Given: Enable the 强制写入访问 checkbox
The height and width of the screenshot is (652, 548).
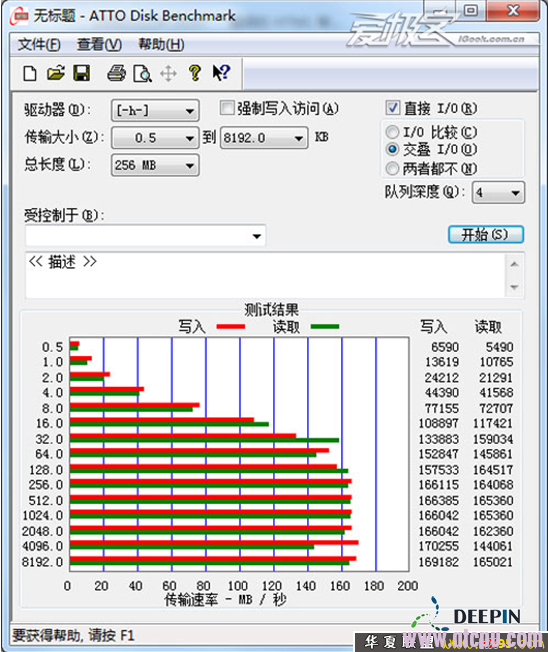Looking at the screenshot, I should 227,108.
